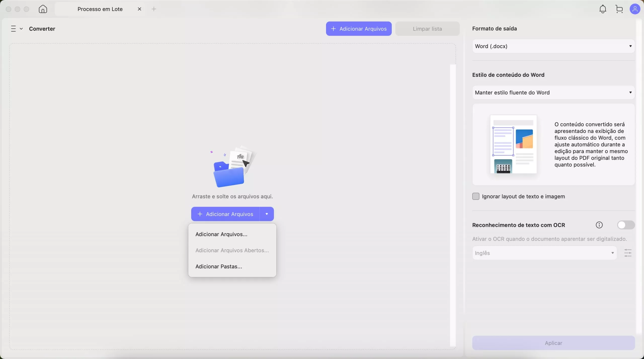This screenshot has height=359, width=644.
Task: Go to the Home screen icon
Action: [43, 9]
